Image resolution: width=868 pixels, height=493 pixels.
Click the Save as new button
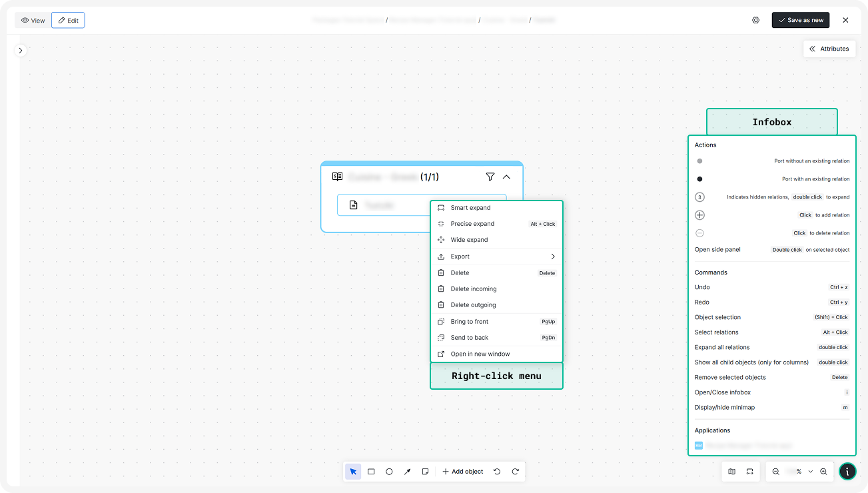click(800, 20)
